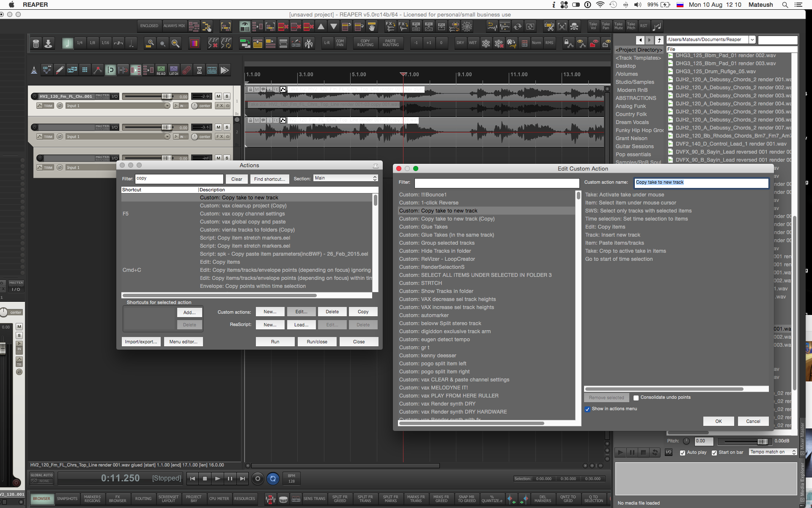Click the spider web toolbar icon
Screen dimensions: 812x508
467,27
